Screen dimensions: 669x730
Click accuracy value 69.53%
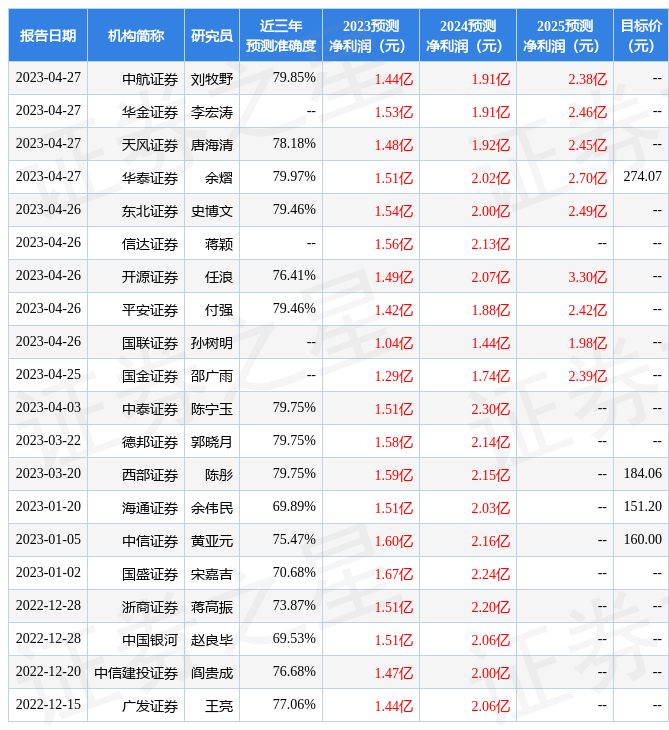coord(294,639)
